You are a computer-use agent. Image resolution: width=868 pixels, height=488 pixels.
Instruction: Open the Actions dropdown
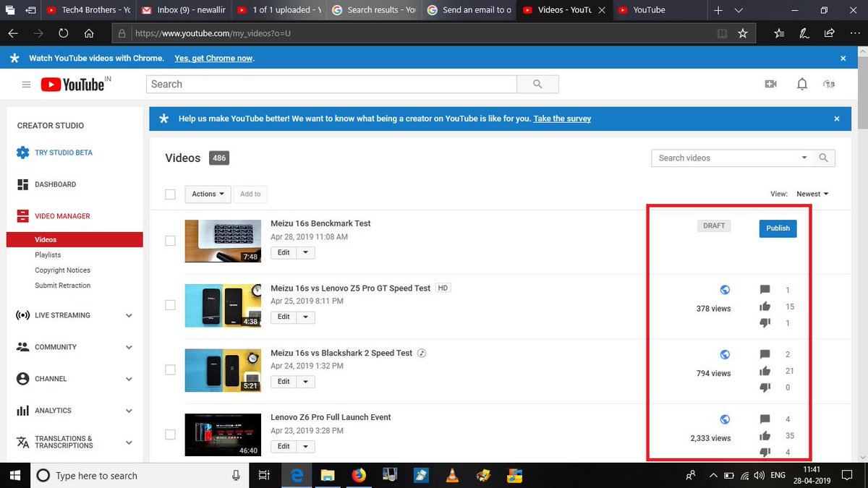point(208,194)
